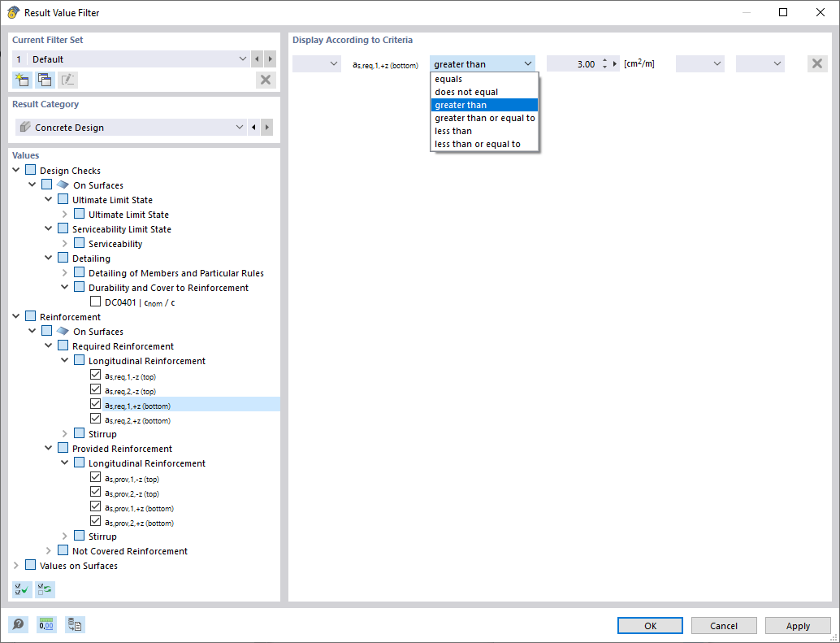Viewport: 840px width, 643px height.
Task: Select 'greater than or equal to' option
Action: pyautogui.click(x=484, y=118)
